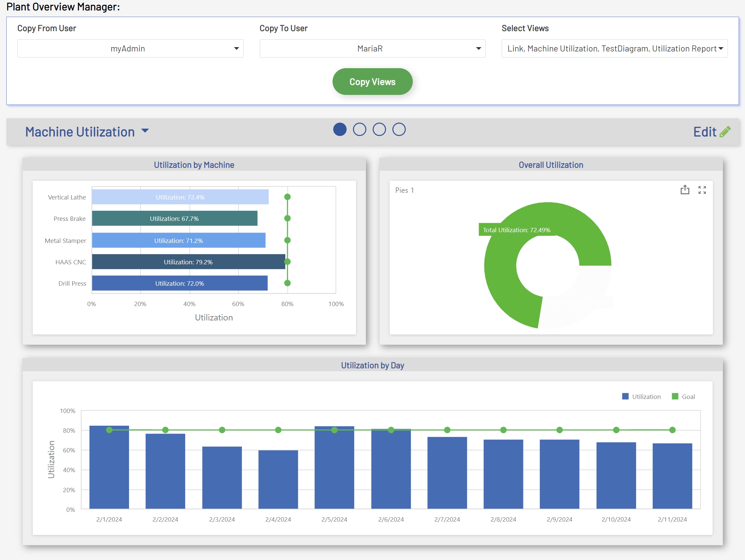The width and height of the screenshot is (745, 560).
Task: Open the Copy From User dropdown
Action: (130, 48)
